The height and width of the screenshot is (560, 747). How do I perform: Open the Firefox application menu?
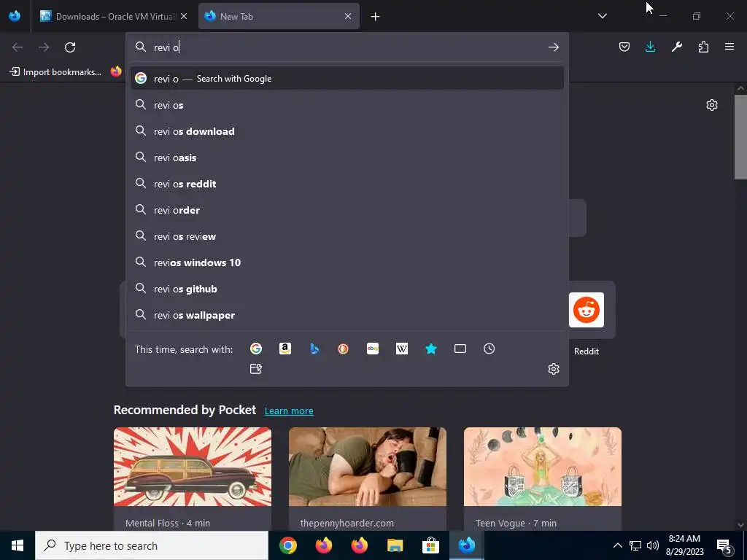coord(729,47)
